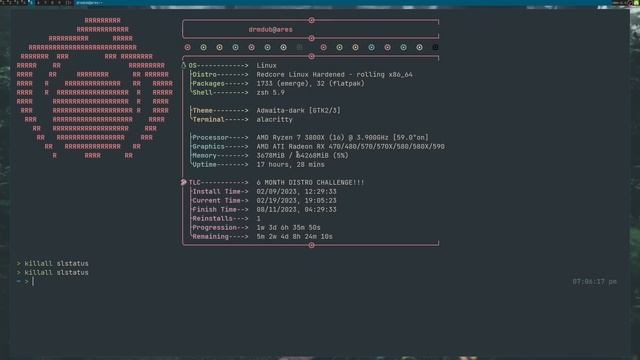Viewport: 640px width, 360px height.
Task: Click the Tux penguin icon beside OS
Action: (183, 65)
